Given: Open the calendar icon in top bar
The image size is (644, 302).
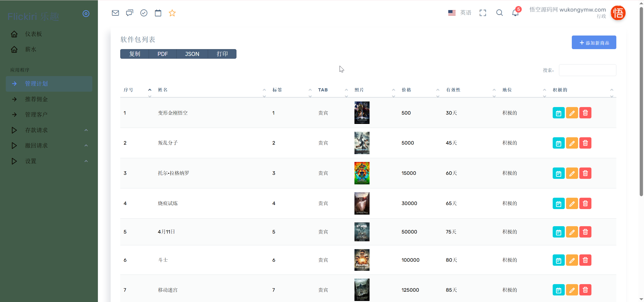Looking at the screenshot, I should pos(158,13).
